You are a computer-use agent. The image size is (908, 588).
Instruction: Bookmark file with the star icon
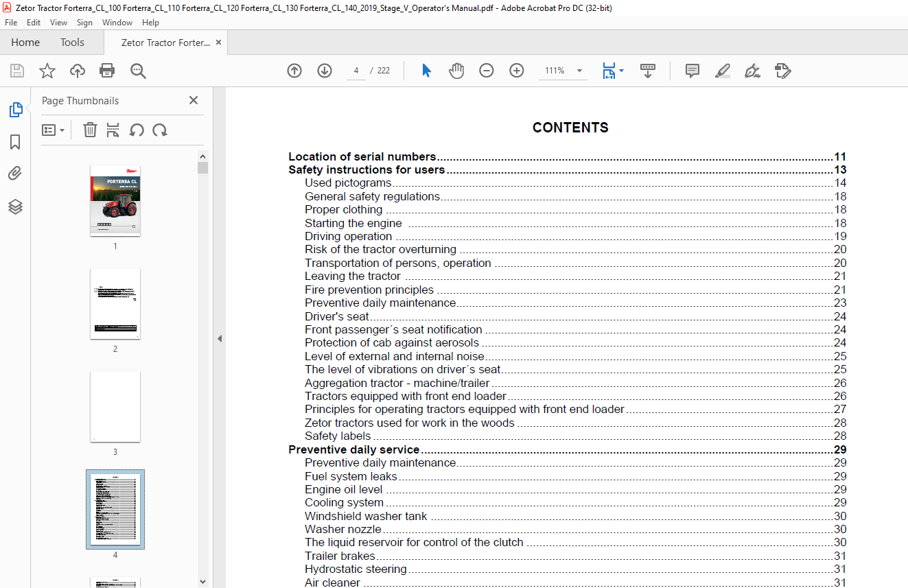[47, 71]
